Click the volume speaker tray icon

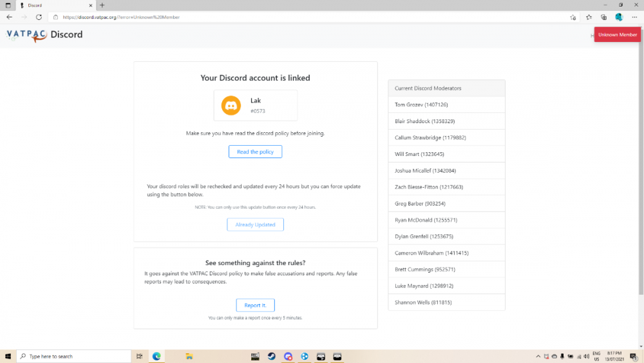click(587, 357)
